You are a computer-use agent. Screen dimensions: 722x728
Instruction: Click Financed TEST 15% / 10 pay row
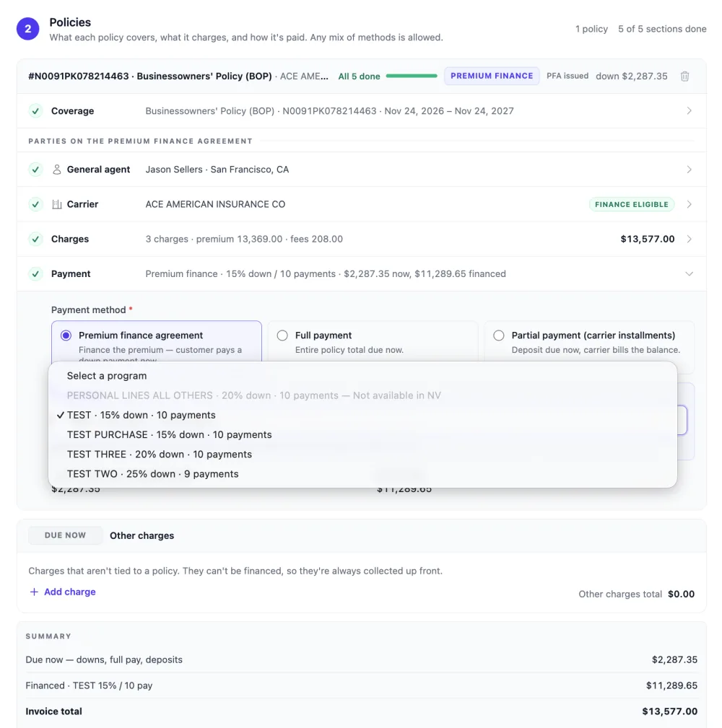point(362,685)
